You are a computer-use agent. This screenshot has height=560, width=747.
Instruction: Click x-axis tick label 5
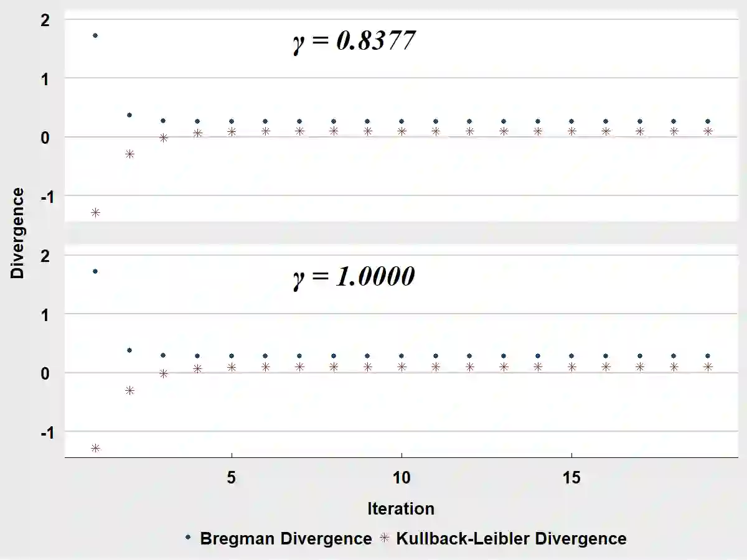(232, 478)
